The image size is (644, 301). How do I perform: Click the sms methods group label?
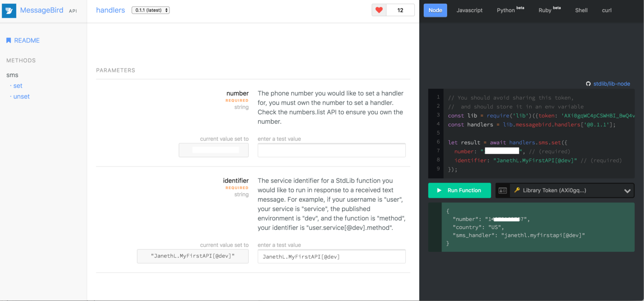pyautogui.click(x=12, y=75)
